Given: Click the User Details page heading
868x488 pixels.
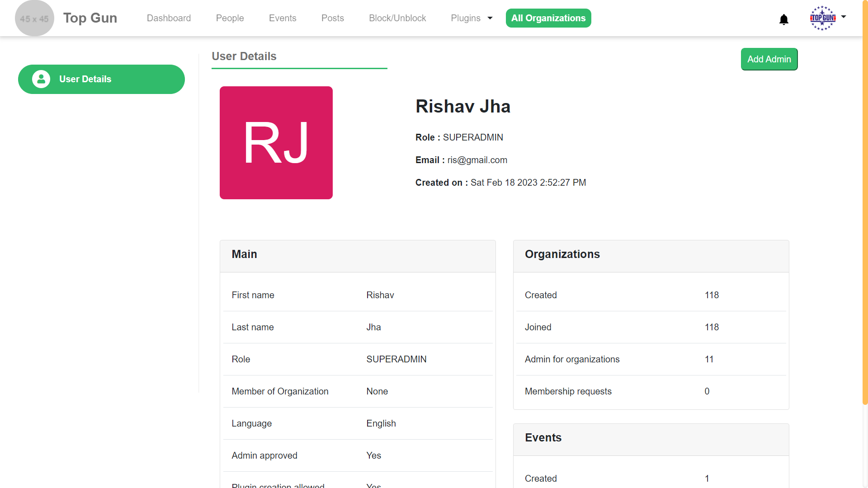Looking at the screenshot, I should [244, 56].
